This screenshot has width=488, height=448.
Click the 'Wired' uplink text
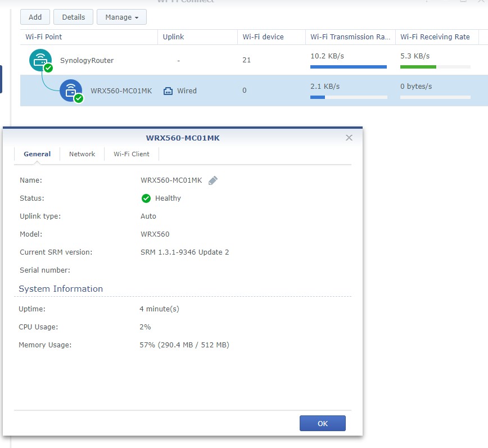tap(187, 91)
